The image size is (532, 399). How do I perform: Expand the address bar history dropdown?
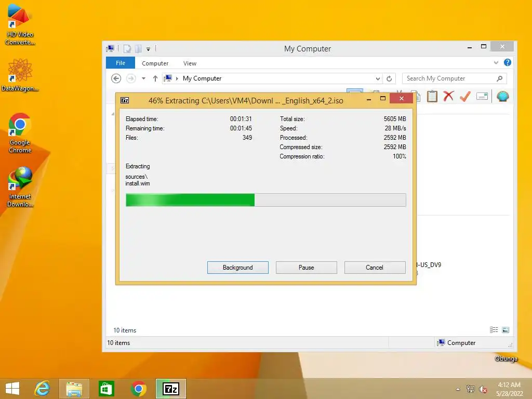(378, 79)
